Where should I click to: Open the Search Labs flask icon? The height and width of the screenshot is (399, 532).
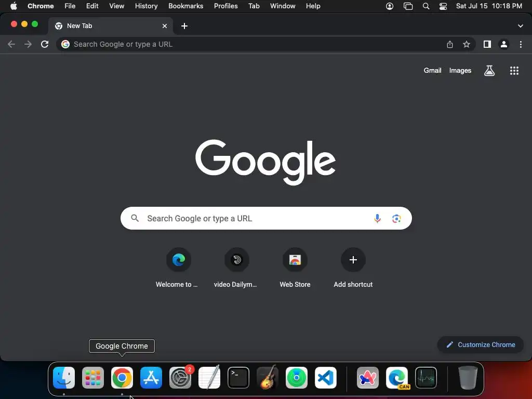pos(489,71)
